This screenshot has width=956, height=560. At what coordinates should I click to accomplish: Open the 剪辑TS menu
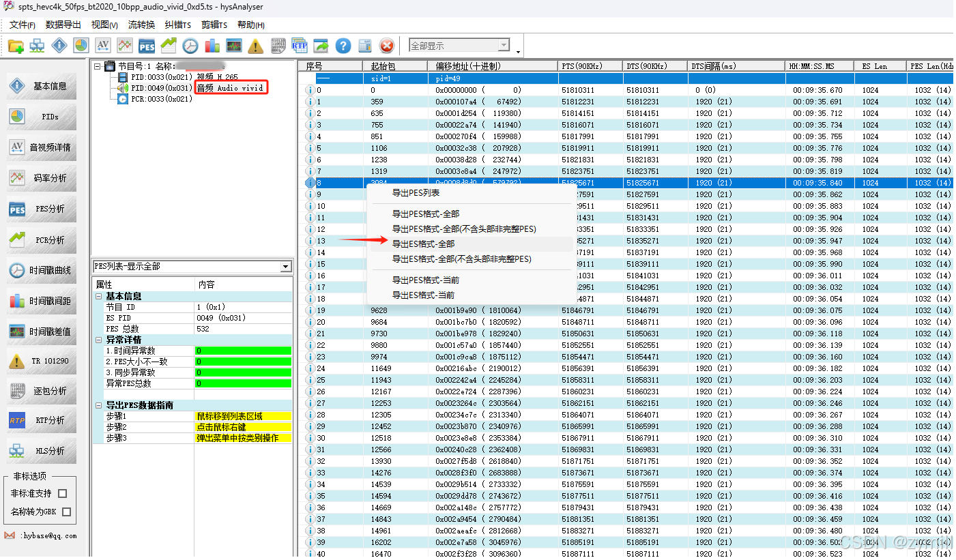214,25
